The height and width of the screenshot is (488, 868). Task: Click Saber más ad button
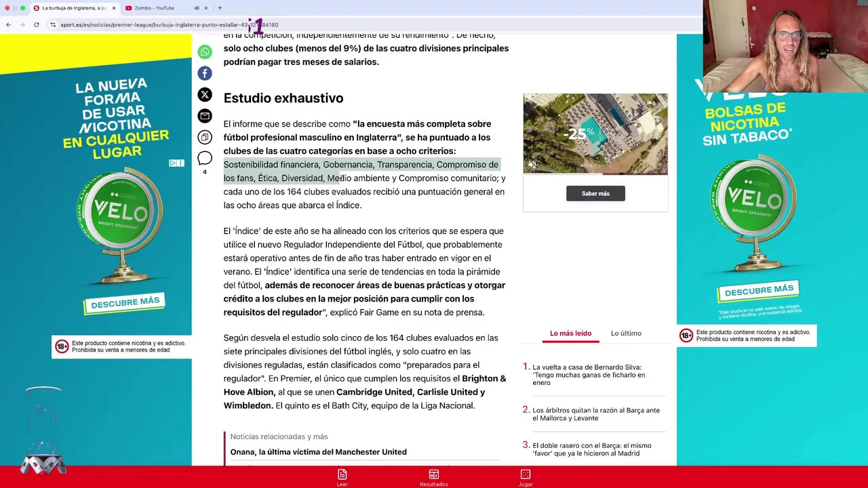[x=595, y=194]
